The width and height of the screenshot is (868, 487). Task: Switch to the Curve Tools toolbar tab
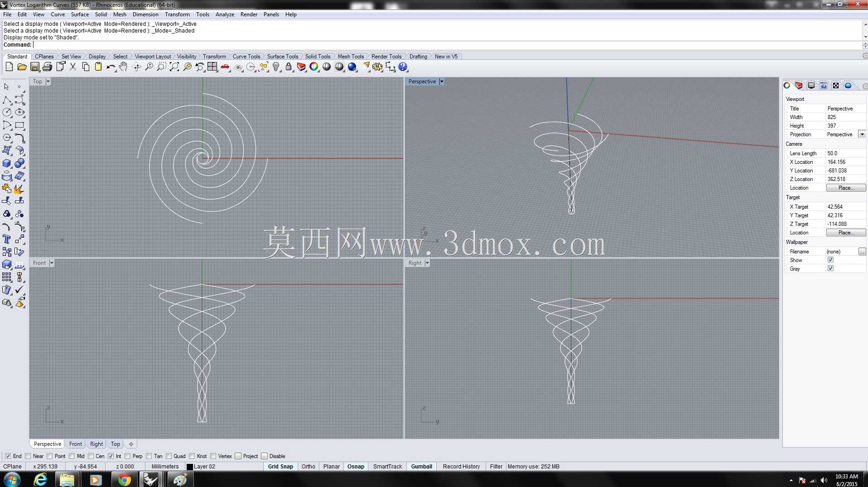246,57
